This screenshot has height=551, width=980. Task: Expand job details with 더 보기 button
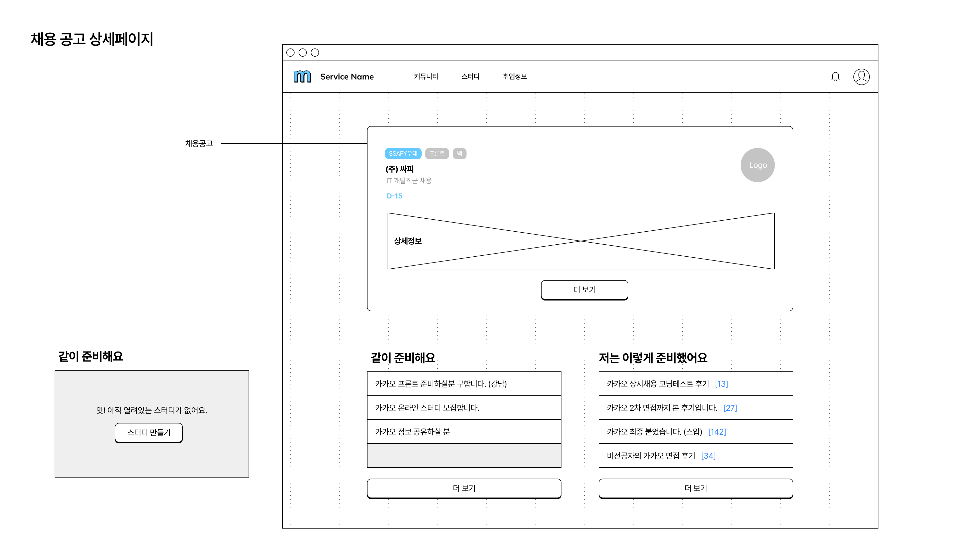click(x=584, y=290)
